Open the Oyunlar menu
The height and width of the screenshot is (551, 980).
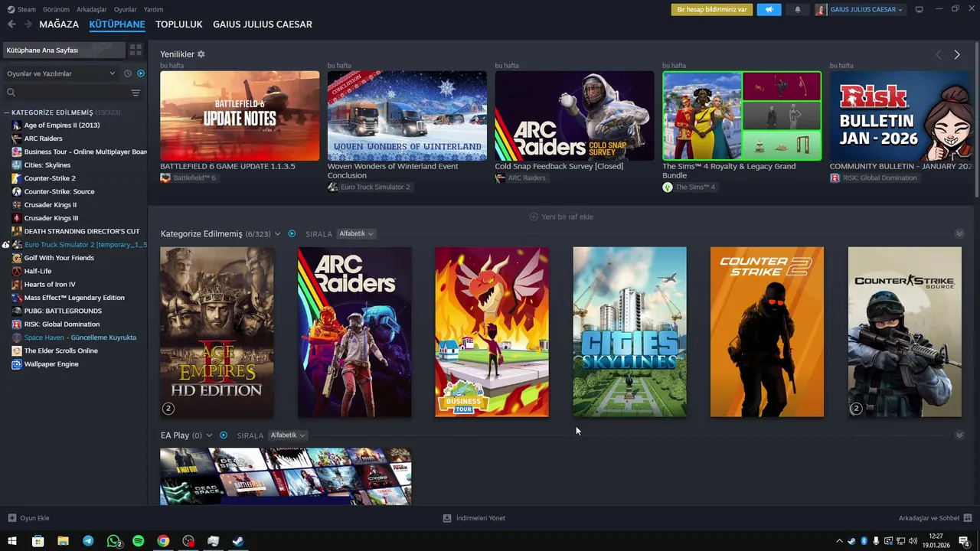pos(126,9)
